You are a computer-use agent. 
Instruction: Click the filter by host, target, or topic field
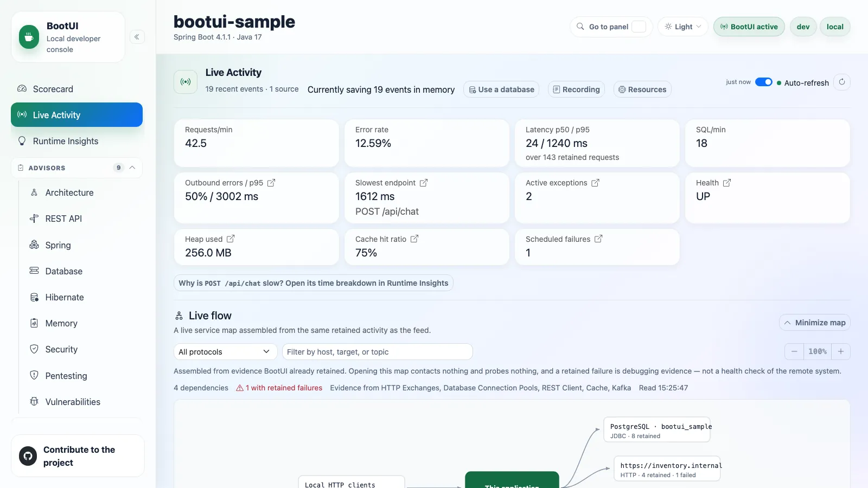(377, 352)
